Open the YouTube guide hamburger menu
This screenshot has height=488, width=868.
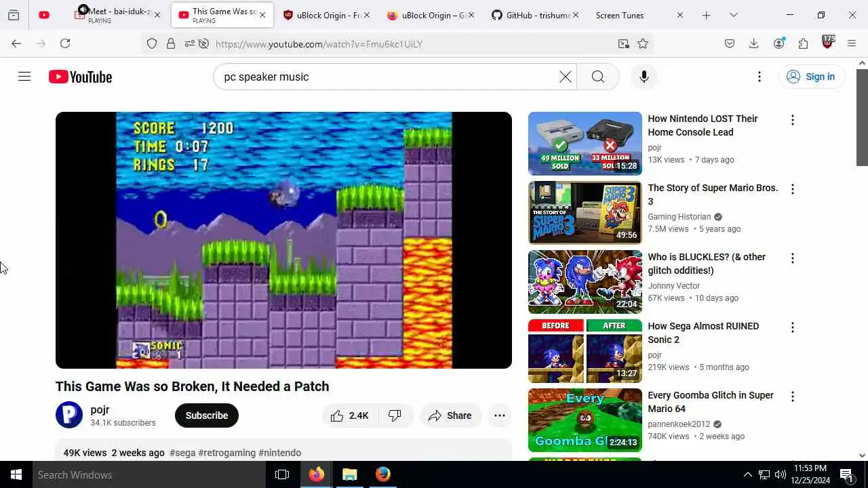click(x=24, y=77)
